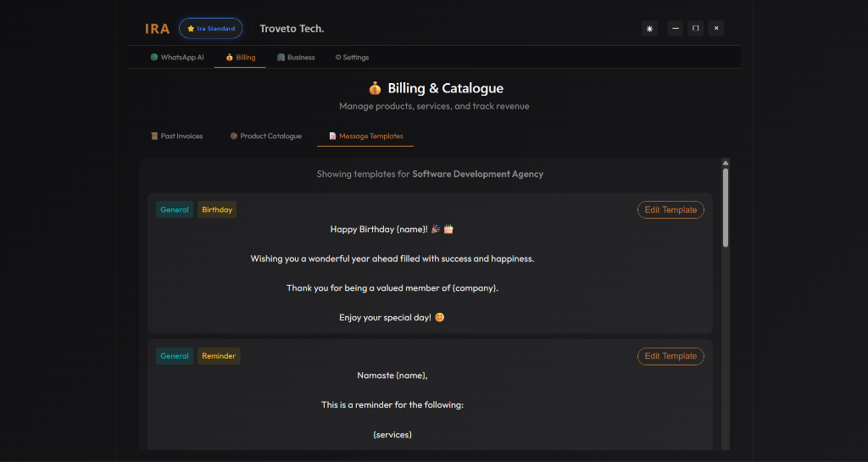
Task: Click the Ira Standard plan badge
Action: click(210, 29)
